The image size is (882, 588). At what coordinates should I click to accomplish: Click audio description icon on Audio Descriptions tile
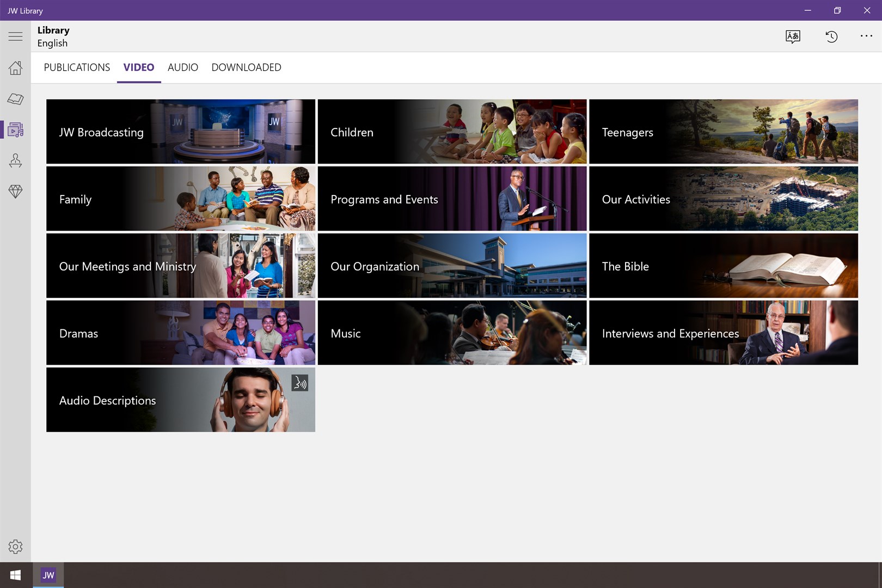300,383
